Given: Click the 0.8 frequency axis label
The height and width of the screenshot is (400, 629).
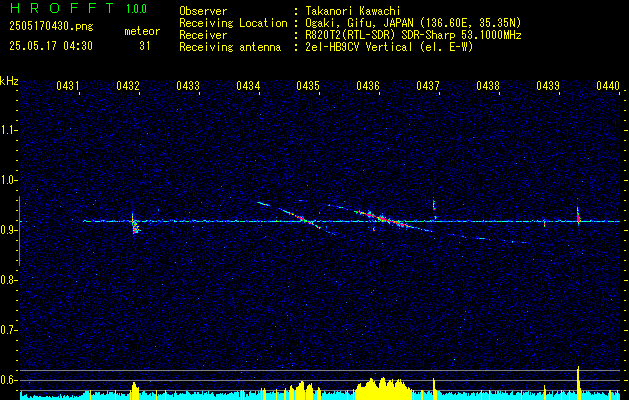Looking at the screenshot, I should click(x=8, y=280).
